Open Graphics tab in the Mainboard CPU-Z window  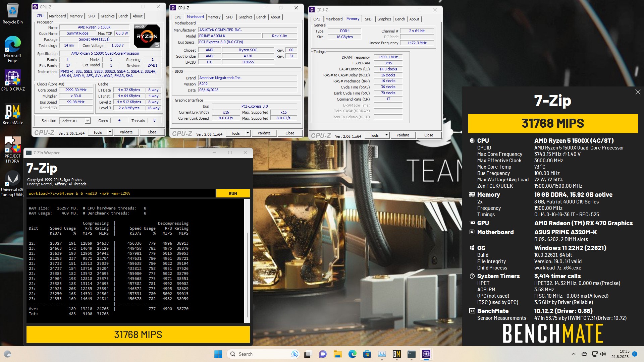pos(246,17)
